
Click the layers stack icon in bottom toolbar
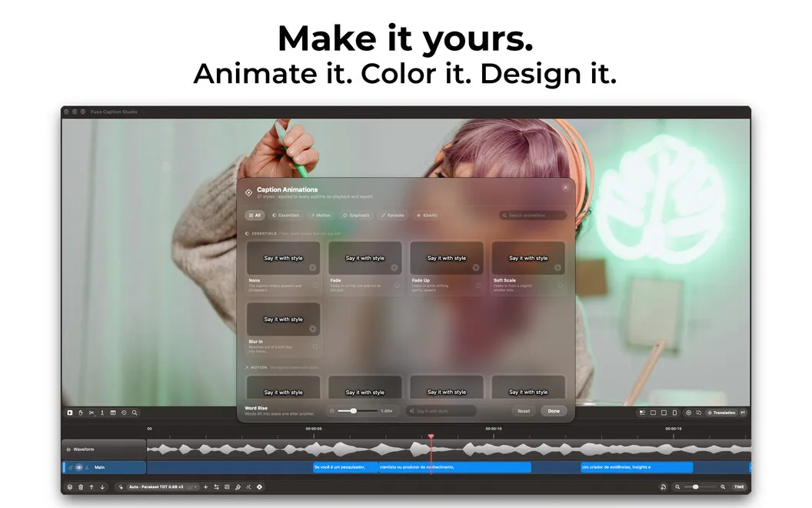[70, 486]
